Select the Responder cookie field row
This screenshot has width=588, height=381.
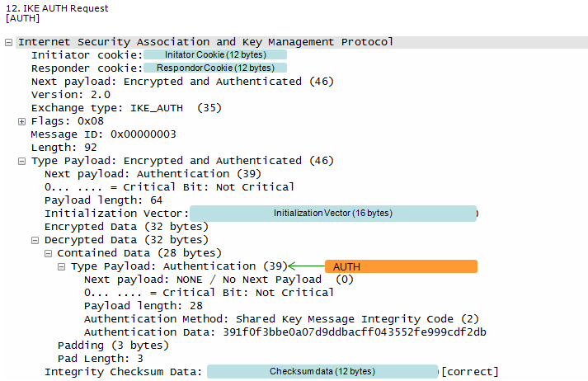(159, 68)
